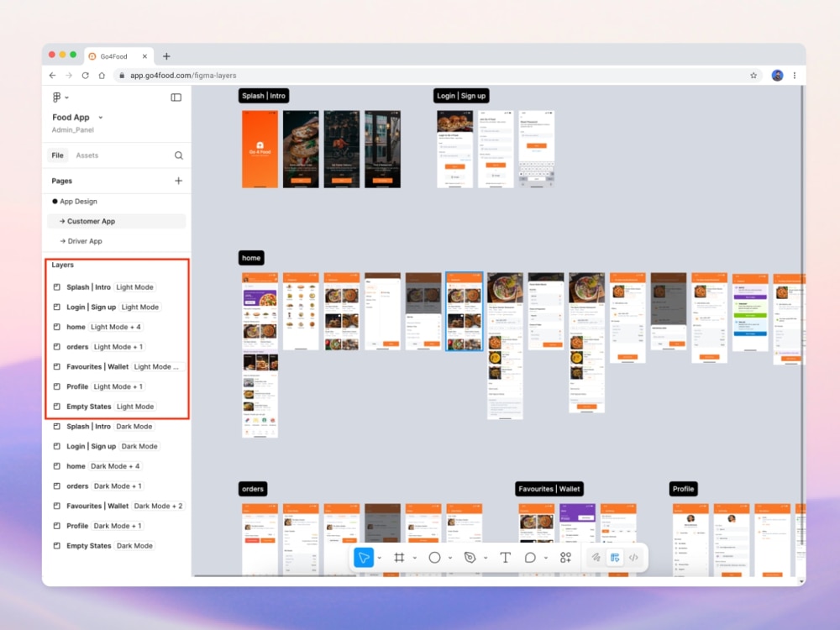Image resolution: width=840 pixels, height=630 pixels.
Task: Click the Favourites | Wallet section label on canvas
Action: pos(549,489)
